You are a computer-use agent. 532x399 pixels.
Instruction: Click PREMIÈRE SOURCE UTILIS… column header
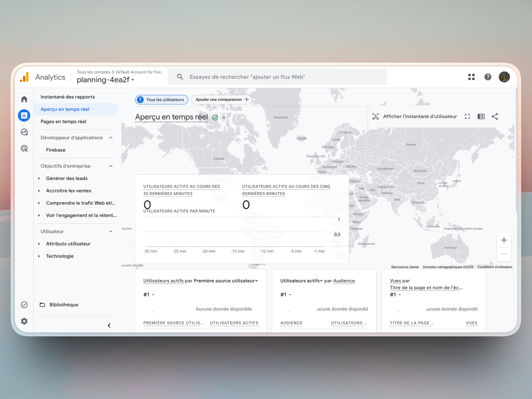[x=173, y=323]
